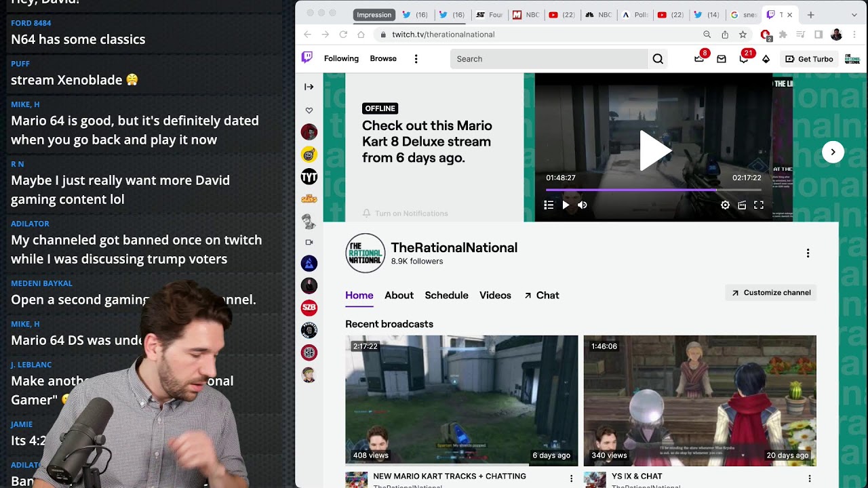Switch to the About tab
The height and width of the screenshot is (488, 868).
click(399, 296)
